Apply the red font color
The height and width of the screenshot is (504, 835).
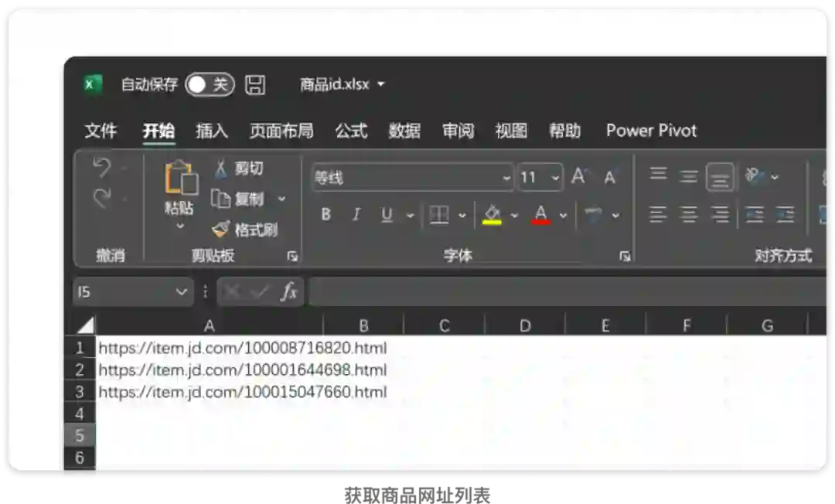point(541,215)
